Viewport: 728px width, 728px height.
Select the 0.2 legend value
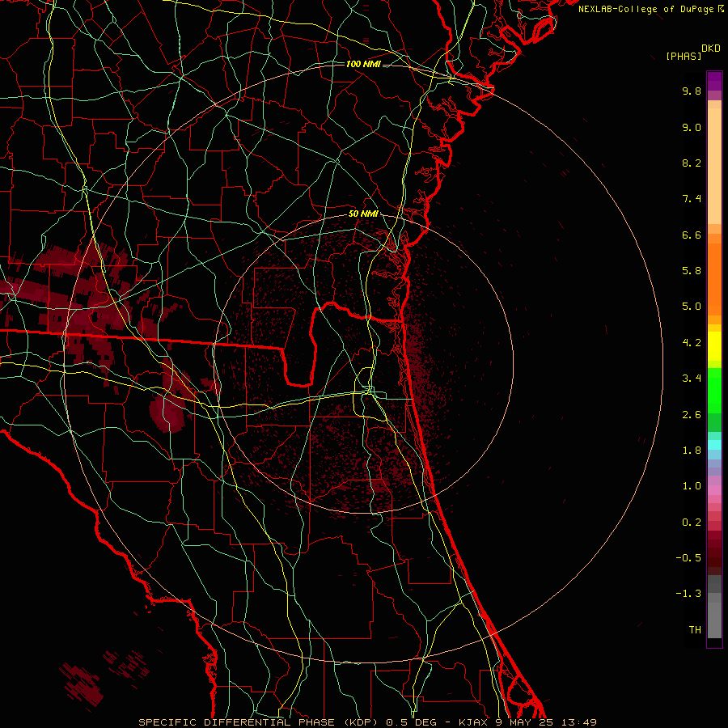click(692, 523)
